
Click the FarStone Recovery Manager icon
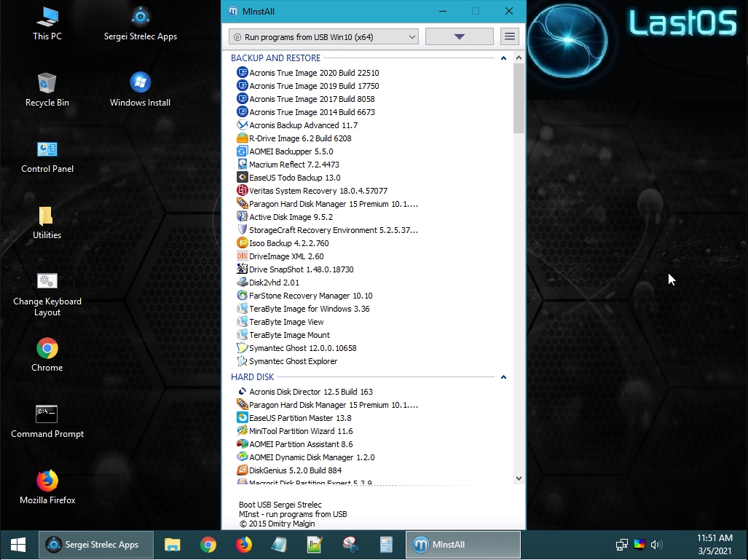(x=243, y=296)
